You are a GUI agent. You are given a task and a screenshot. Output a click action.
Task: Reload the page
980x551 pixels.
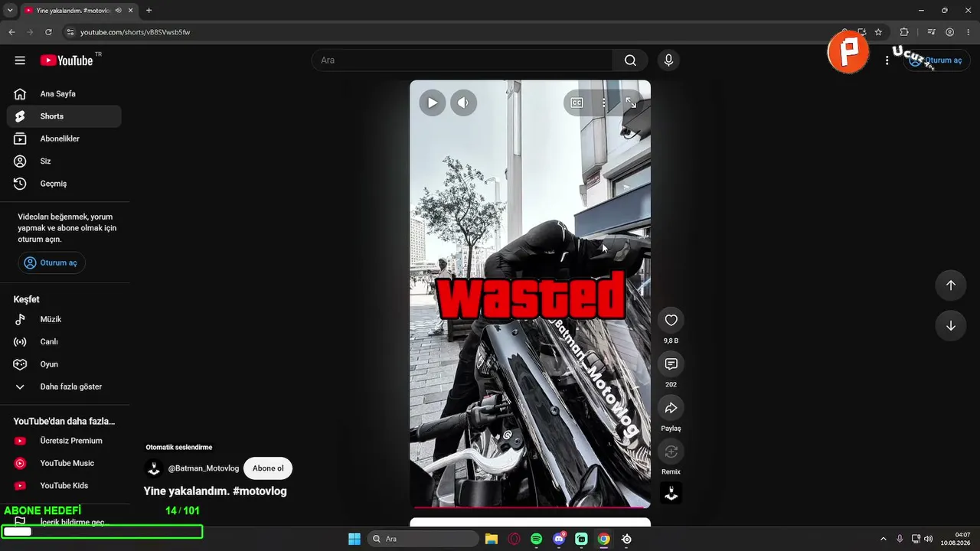(48, 32)
